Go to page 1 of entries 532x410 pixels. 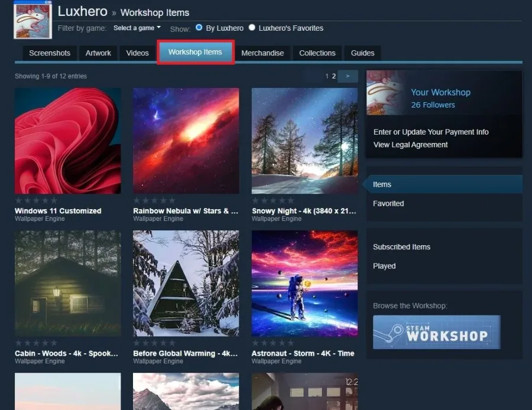pos(327,76)
